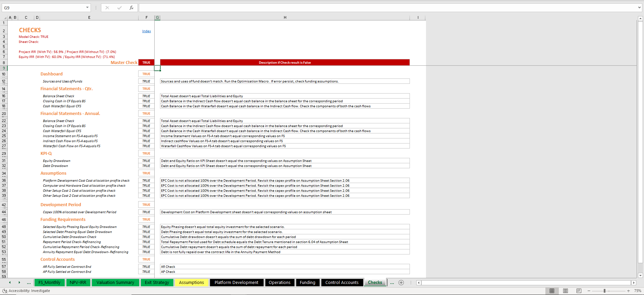Switch to the Funding sheet tab
644x295 pixels.
[308, 283]
